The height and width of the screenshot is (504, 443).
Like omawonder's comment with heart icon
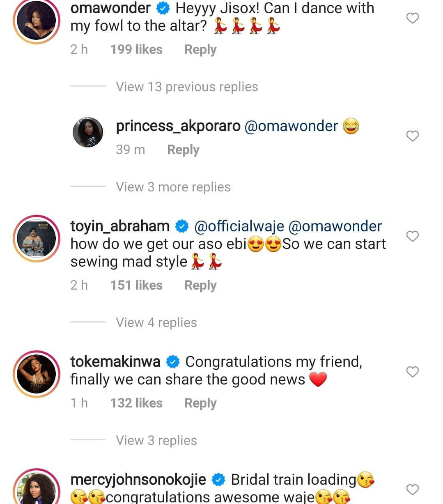[412, 18]
